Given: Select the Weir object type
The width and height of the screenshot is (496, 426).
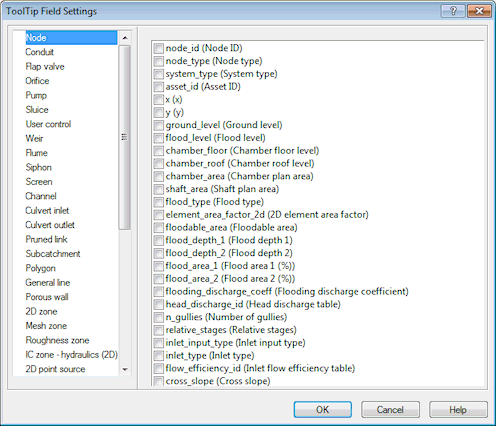Looking at the screenshot, I should click(x=34, y=138).
